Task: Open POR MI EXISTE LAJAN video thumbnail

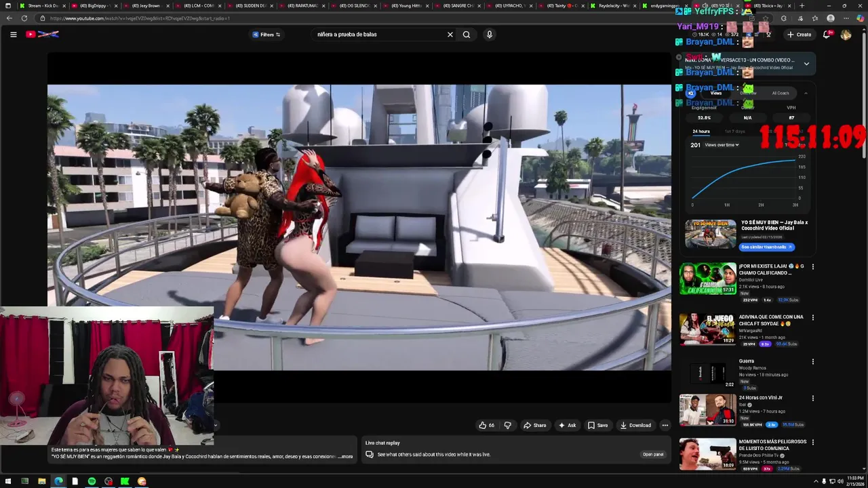Action: (707, 279)
